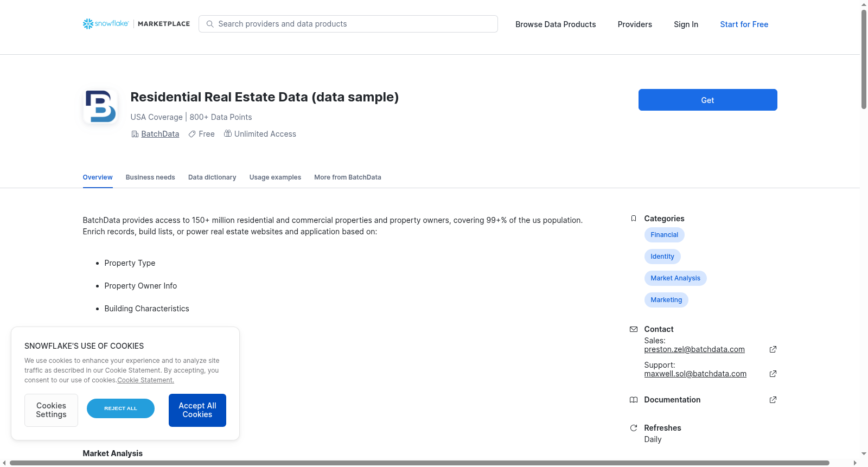Open the BatchData provider link
This screenshot has width=868, height=467.
tap(160, 134)
